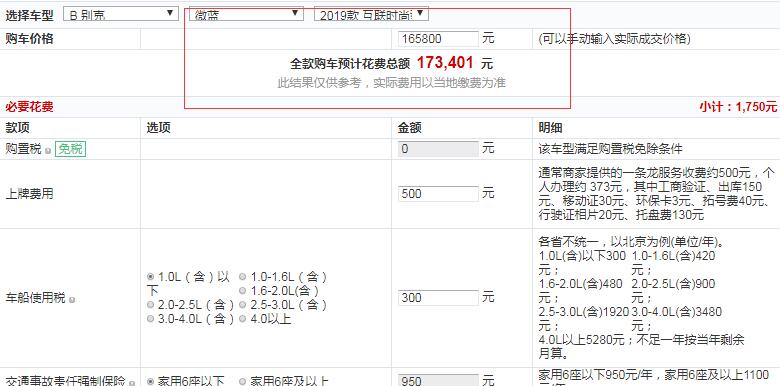
Task: Click the 金额 column header
Action: click(x=410, y=128)
